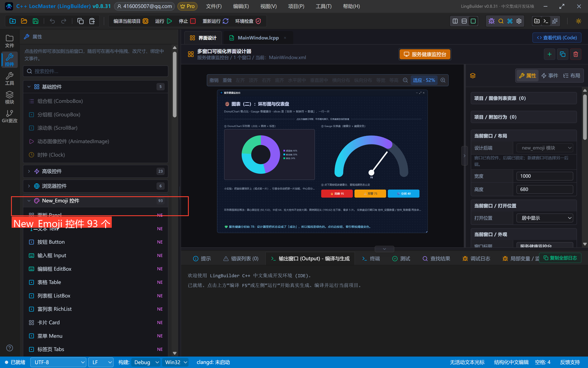Open the 打开位置 居中显示 dropdown
Screen dimensions: 588x368
pyautogui.click(x=544, y=218)
